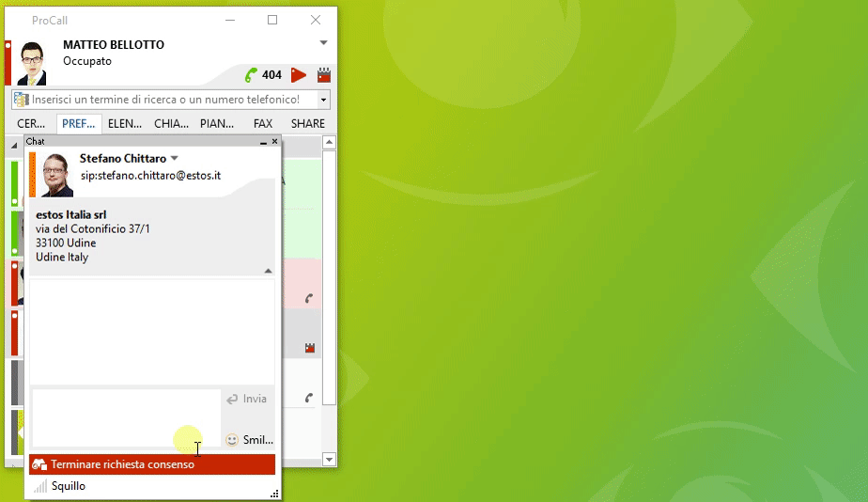Click the phone icon beside the Invia button
The width and height of the screenshot is (868, 502).
[x=309, y=398]
